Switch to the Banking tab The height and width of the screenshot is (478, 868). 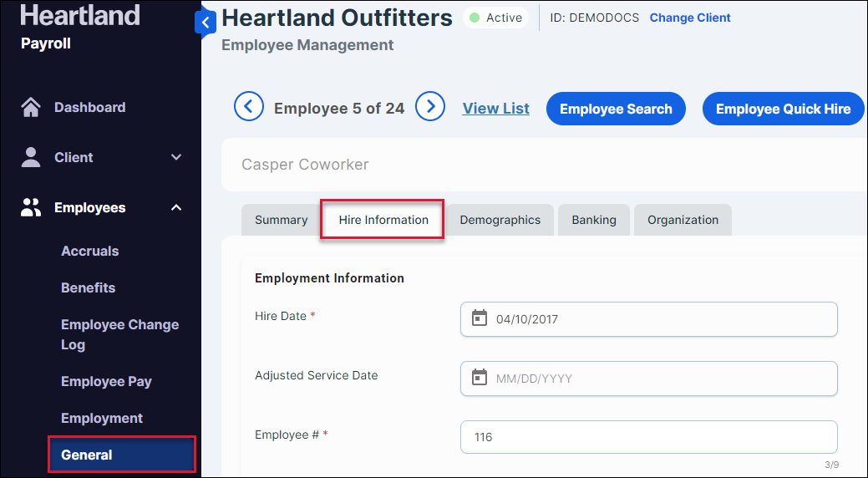click(594, 220)
